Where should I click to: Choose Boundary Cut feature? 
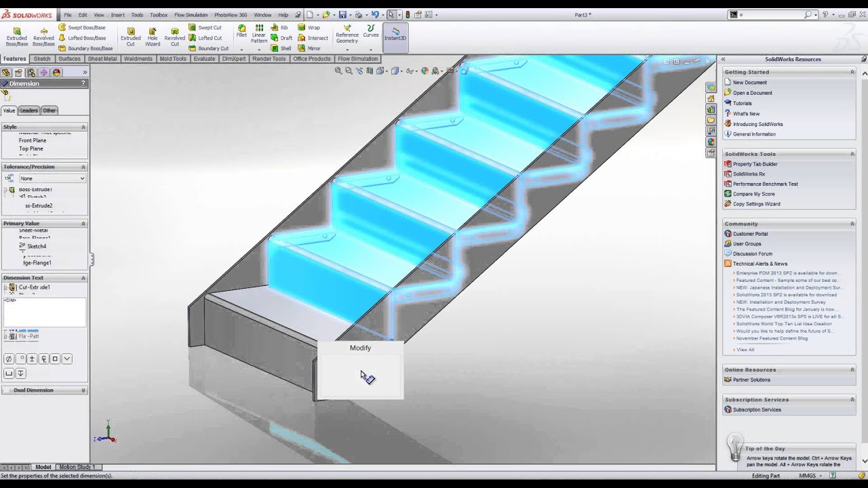click(209, 49)
